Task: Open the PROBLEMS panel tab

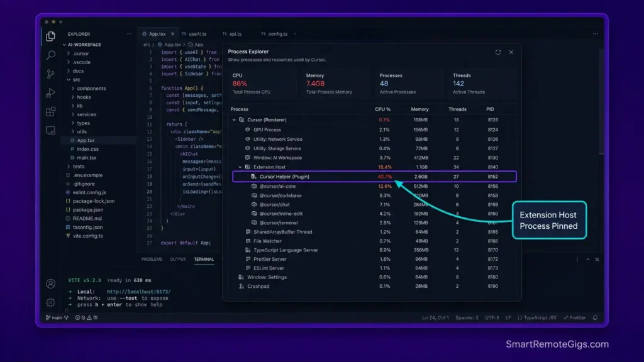Action: pos(152,260)
